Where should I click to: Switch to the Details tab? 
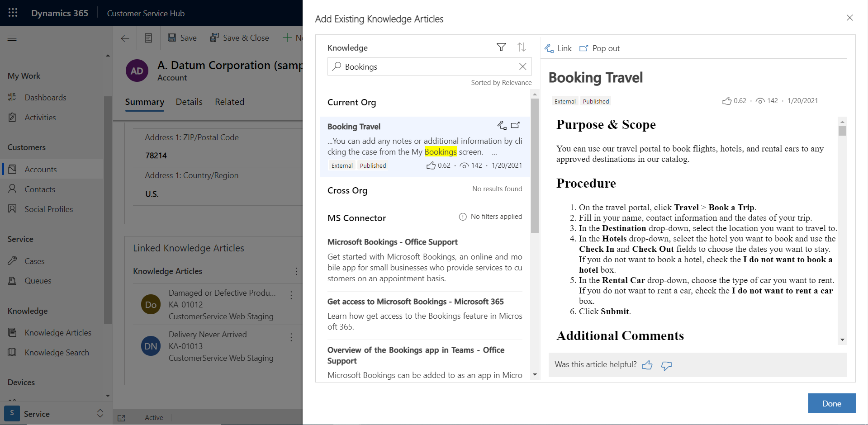tap(189, 102)
